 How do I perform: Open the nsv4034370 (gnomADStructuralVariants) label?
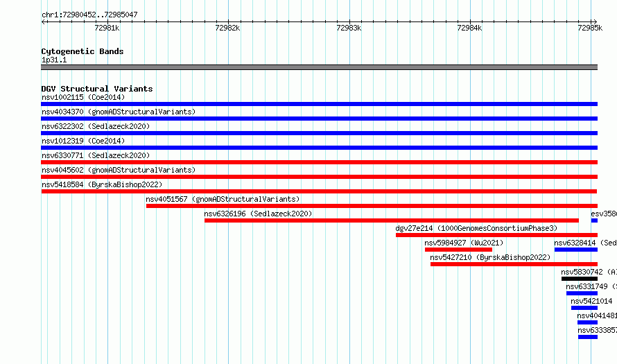(x=119, y=112)
